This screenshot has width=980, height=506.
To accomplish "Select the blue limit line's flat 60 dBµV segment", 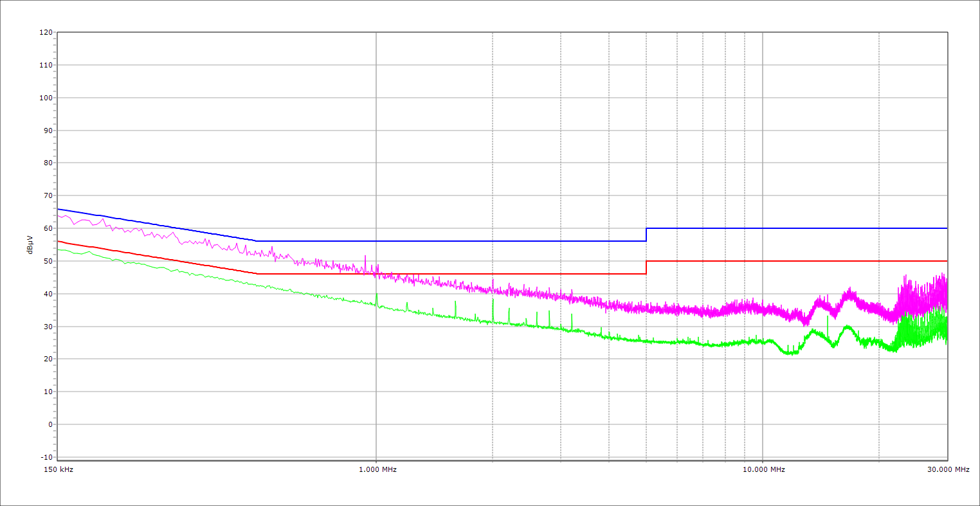I will click(x=797, y=228).
